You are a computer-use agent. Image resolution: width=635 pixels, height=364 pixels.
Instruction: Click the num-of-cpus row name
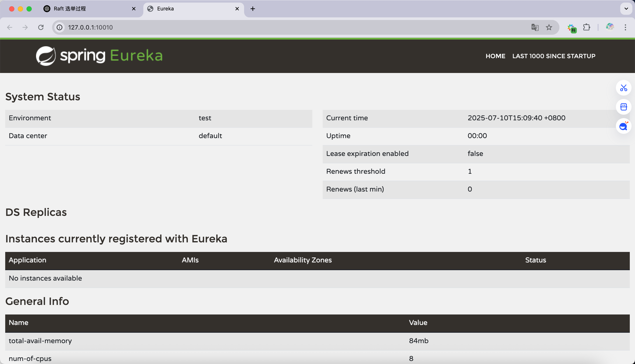30,359
